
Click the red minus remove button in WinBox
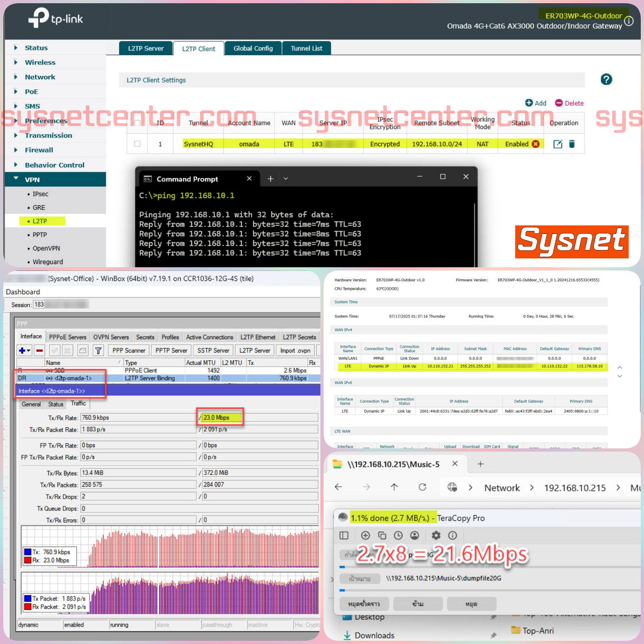39,351
